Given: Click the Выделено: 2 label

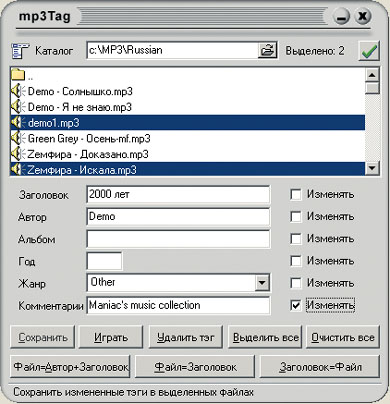Looking at the screenshot, I should point(315,51).
